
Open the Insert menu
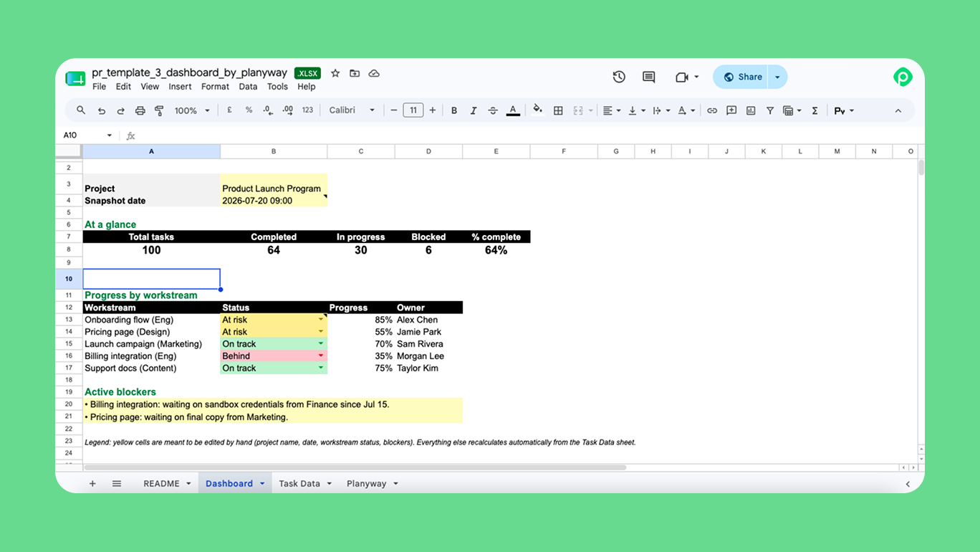pos(180,87)
